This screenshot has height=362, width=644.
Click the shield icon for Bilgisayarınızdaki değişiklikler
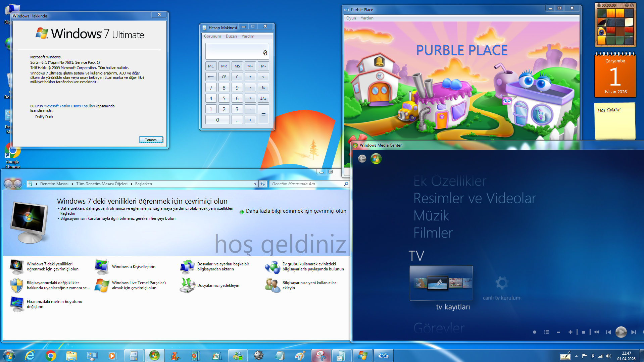pos(17,286)
